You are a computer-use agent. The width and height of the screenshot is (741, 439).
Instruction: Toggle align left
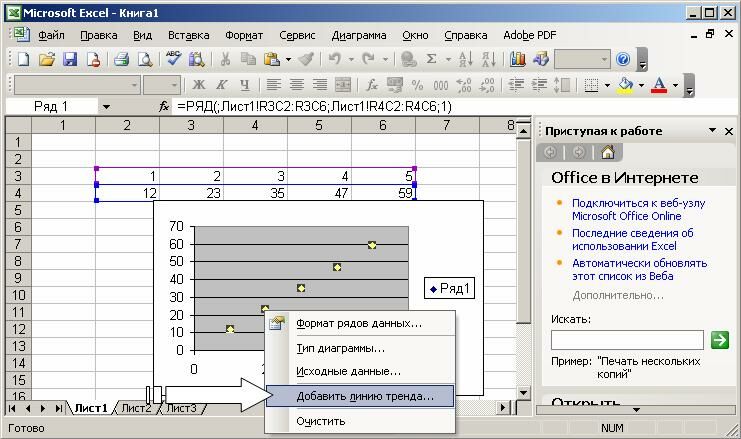coord(274,85)
